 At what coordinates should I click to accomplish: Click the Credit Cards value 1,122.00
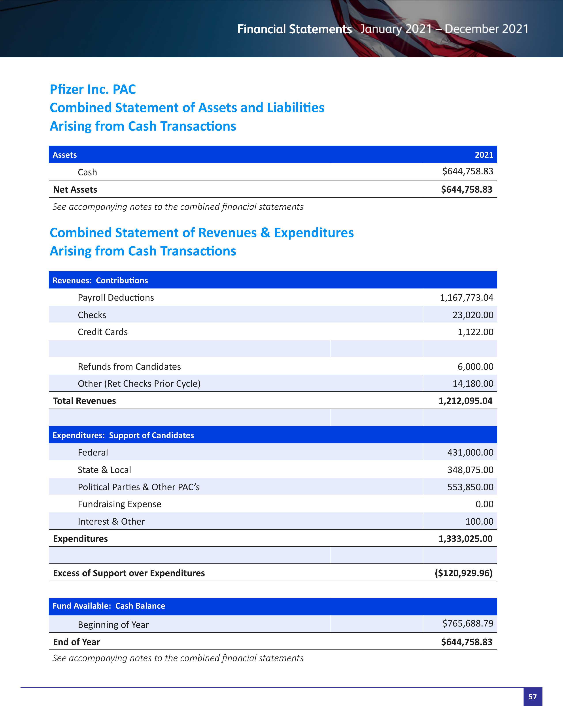point(475,332)
